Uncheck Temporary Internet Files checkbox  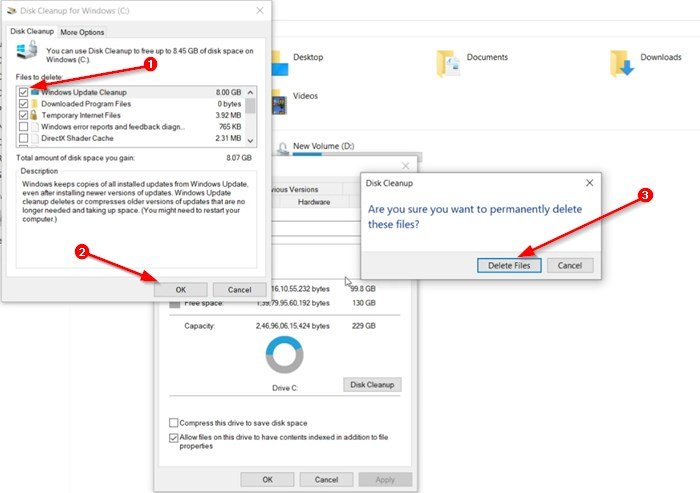(24, 115)
